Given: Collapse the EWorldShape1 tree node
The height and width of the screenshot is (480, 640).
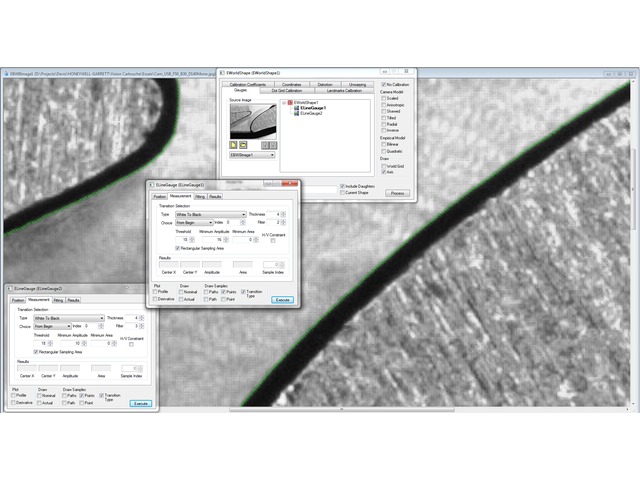Looking at the screenshot, I should pos(284,102).
